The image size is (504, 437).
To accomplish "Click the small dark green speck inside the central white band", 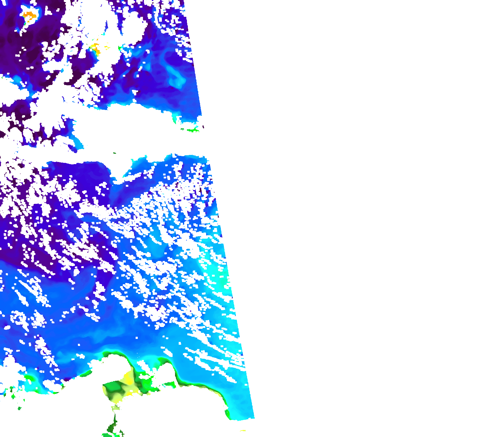I will [x=115, y=153].
